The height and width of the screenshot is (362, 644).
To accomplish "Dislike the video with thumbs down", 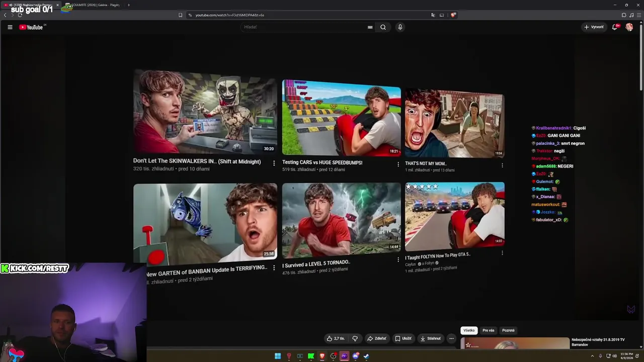I will pos(355,338).
